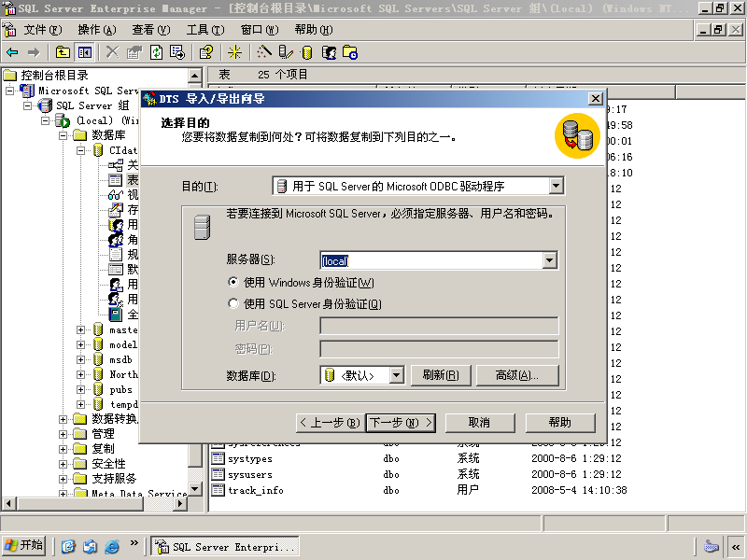Click the Export list toolbar icon
Screen dimensions: 747x560
click(177, 52)
